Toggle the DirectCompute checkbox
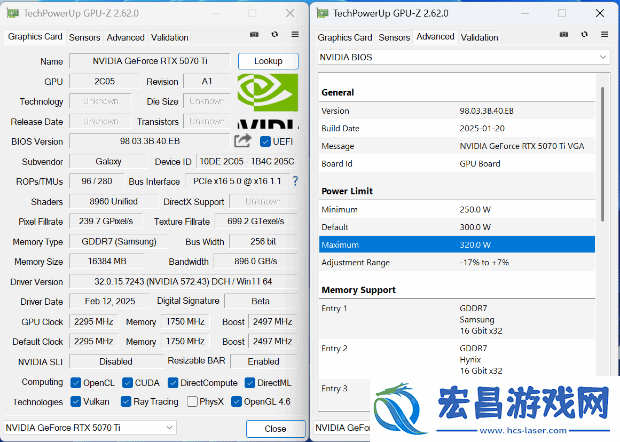The image size is (620, 442). [x=173, y=383]
